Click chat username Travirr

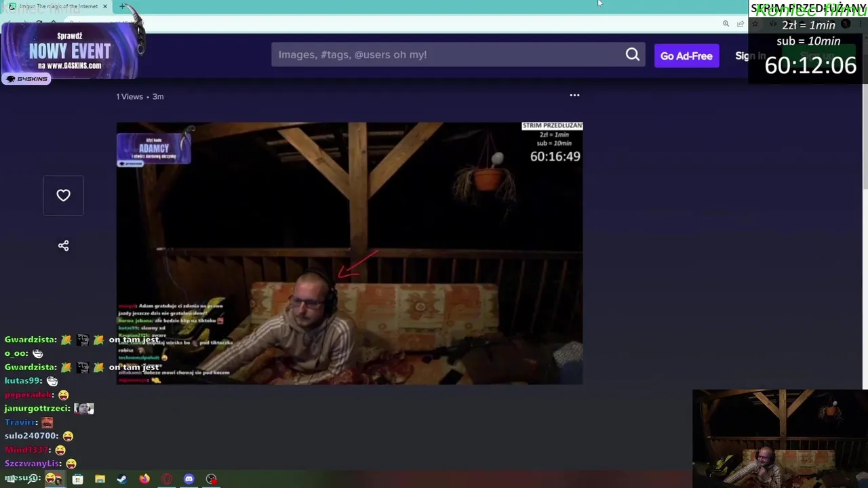pos(21,422)
